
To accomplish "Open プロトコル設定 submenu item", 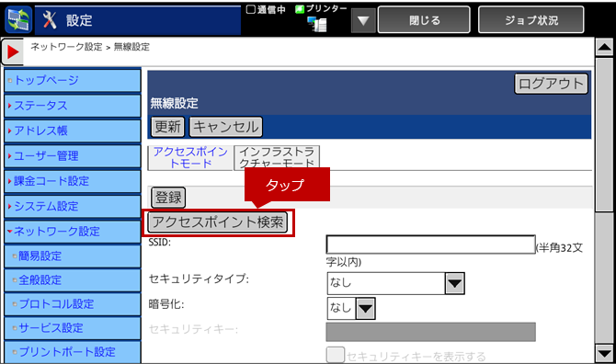I will click(x=73, y=304).
